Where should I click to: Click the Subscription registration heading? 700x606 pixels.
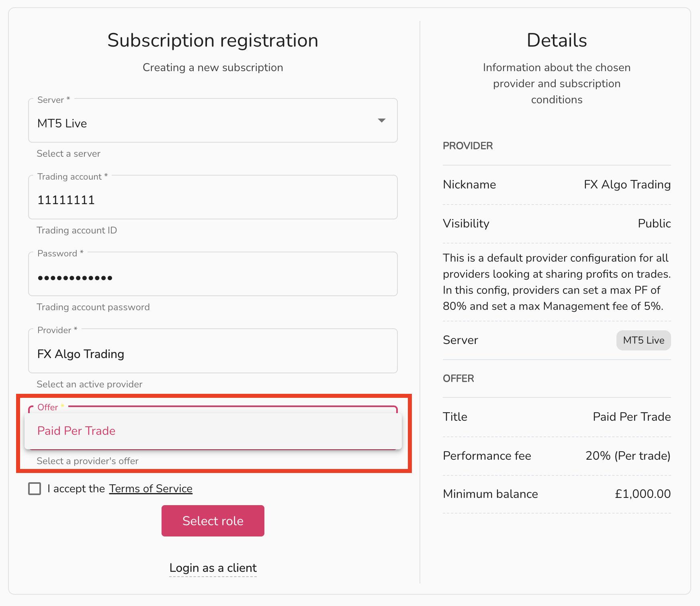[213, 40]
